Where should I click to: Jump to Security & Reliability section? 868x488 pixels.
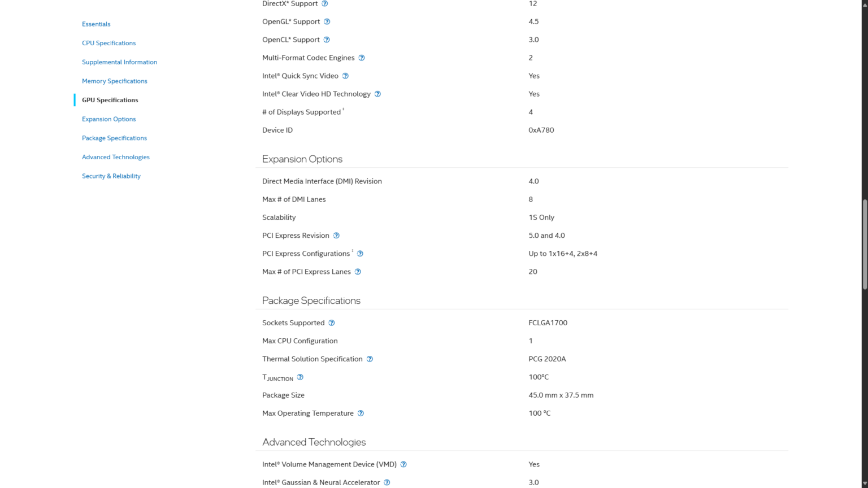click(x=111, y=176)
